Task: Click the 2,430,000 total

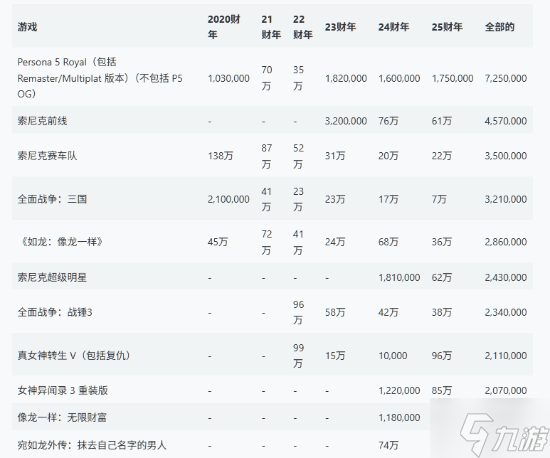Action: pyautogui.click(x=506, y=277)
